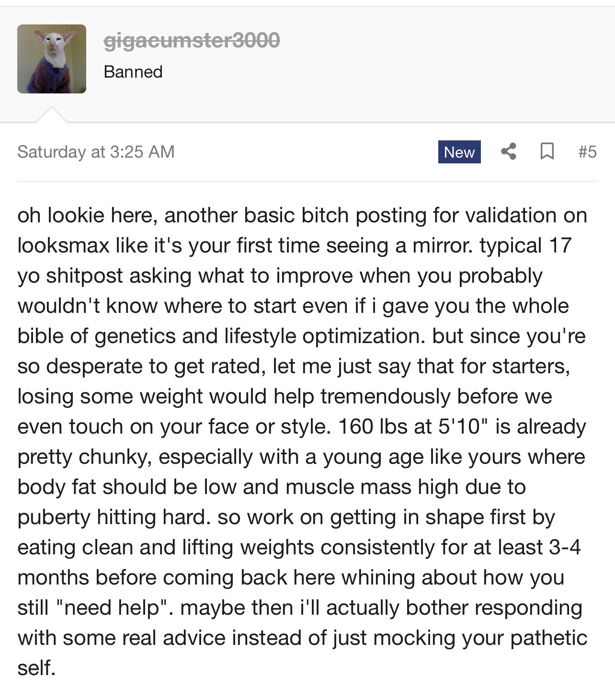Viewport: 615px width, 700px height.
Task: Open the cat avatar profile picture
Action: pyautogui.click(x=52, y=59)
